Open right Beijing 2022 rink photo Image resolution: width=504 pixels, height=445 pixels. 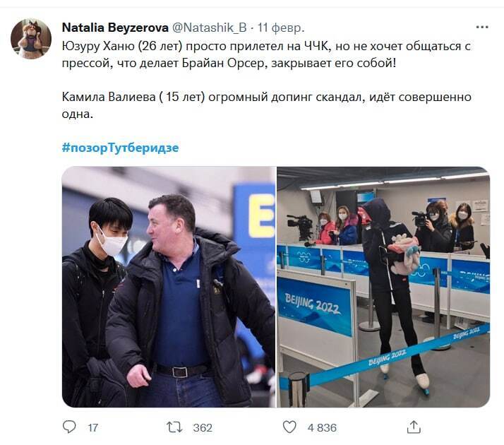(383, 287)
